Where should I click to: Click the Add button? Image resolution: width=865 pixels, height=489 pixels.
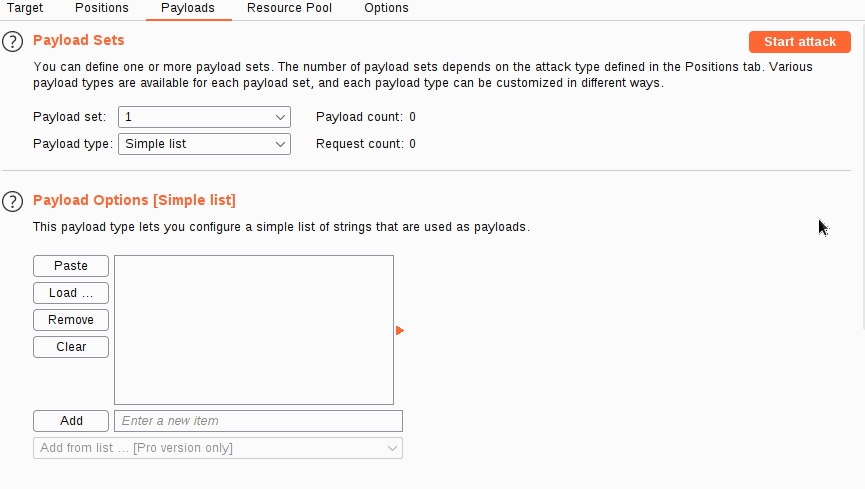[71, 421]
